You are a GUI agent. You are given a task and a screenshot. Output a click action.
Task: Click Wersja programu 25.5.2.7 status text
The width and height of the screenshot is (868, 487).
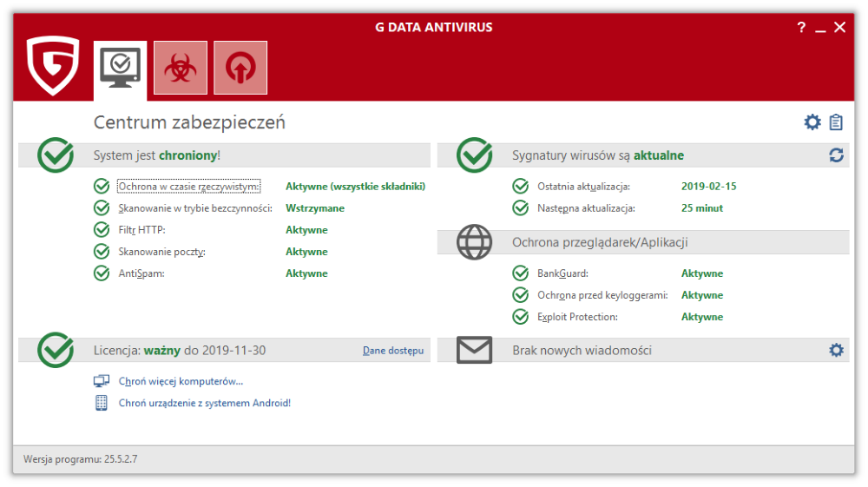click(80, 458)
